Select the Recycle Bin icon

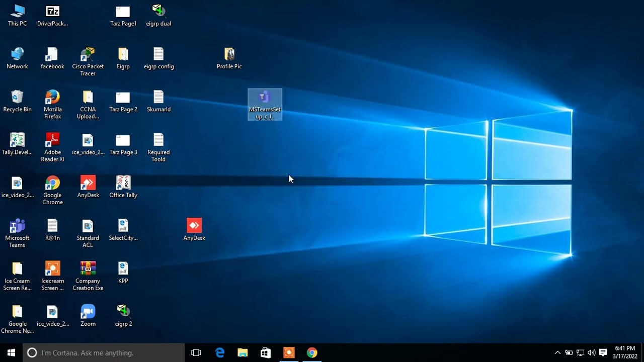click(x=17, y=101)
